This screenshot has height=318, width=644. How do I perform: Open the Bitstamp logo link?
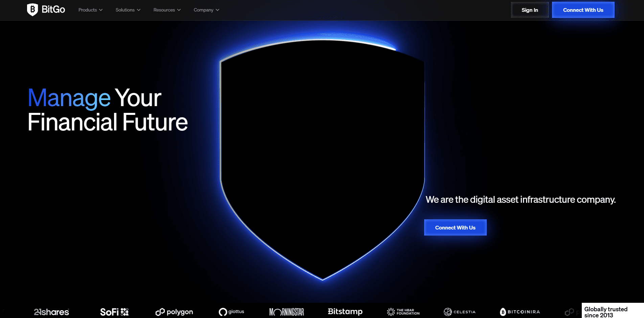click(345, 311)
